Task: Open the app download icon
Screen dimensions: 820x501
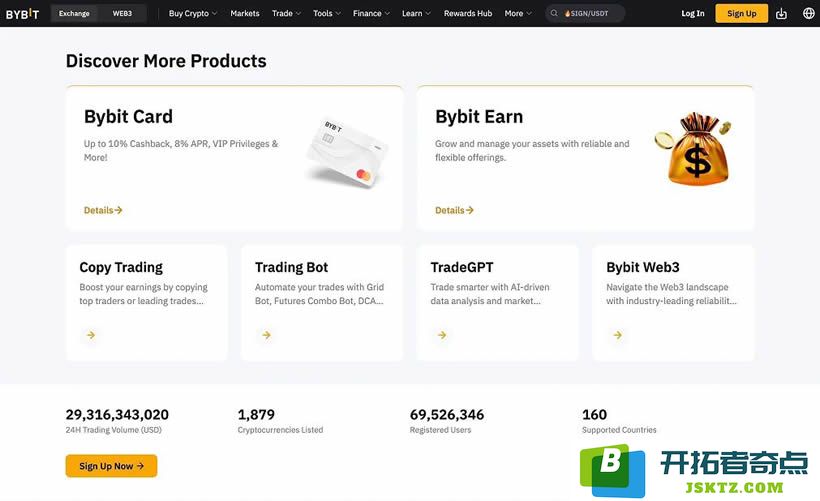Action: (x=781, y=14)
